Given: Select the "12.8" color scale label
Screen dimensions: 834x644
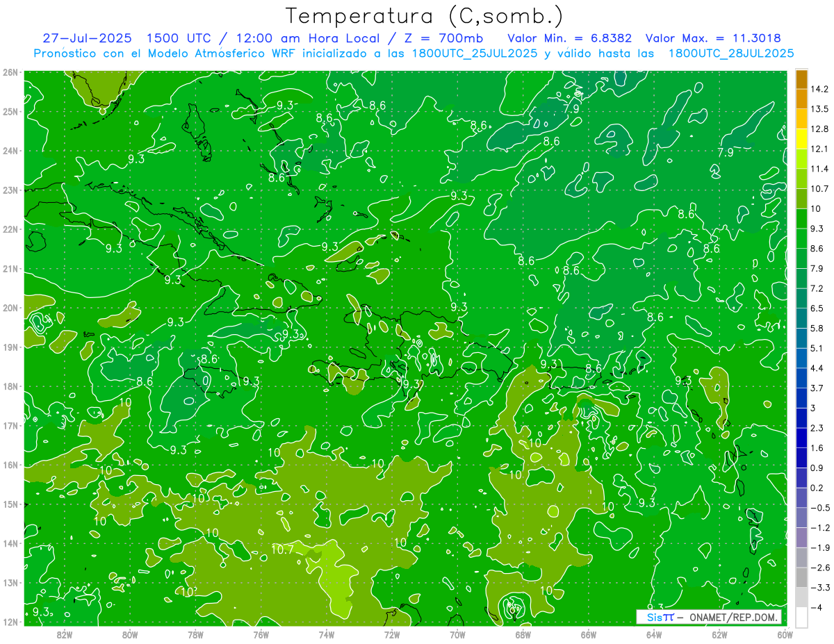Looking at the screenshot, I should [818, 129].
